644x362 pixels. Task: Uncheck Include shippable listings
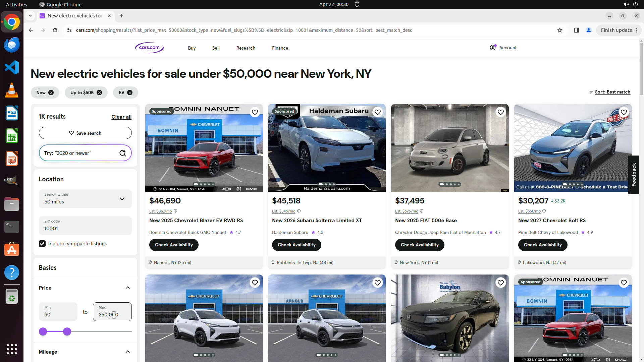(x=42, y=244)
